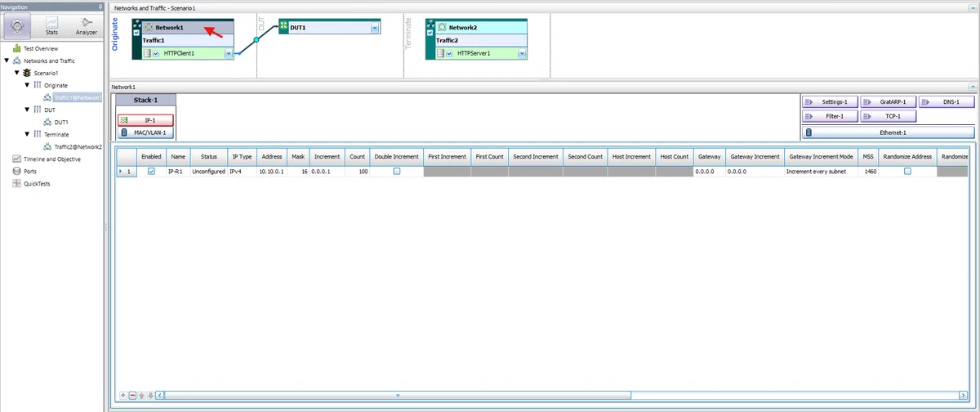The width and height of the screenshot is (980, 412).
Task: Open Timeline and Objective
Action: tap(51, 159)
